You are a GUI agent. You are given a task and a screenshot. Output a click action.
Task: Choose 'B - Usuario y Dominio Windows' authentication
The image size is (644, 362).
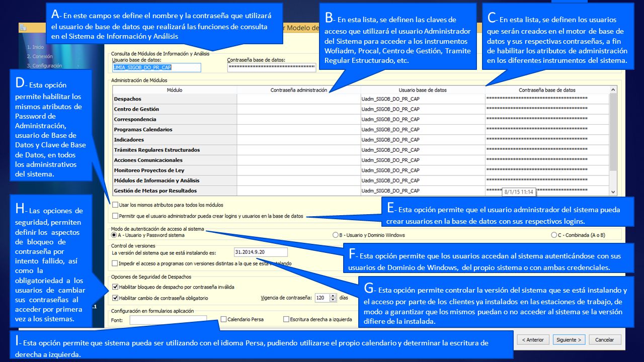pyautogui.click(x=335, y=235)
